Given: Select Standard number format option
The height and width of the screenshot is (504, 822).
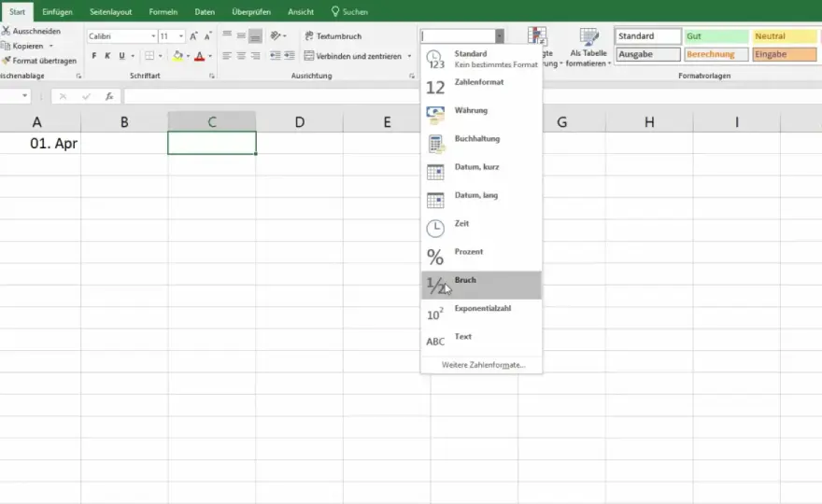Looking at the screenshot, I should (x=481, y=59).
